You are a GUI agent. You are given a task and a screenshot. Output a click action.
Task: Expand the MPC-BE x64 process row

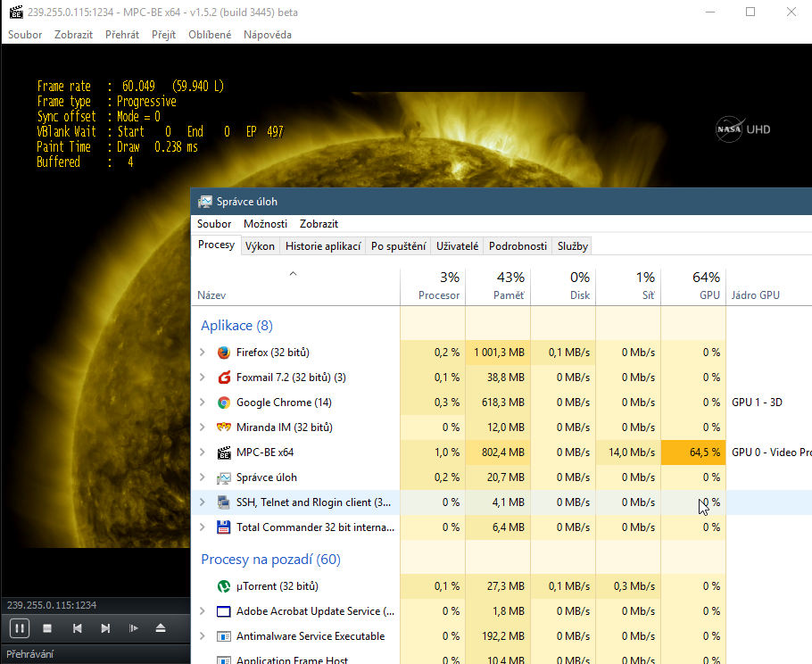pos(203,452)
